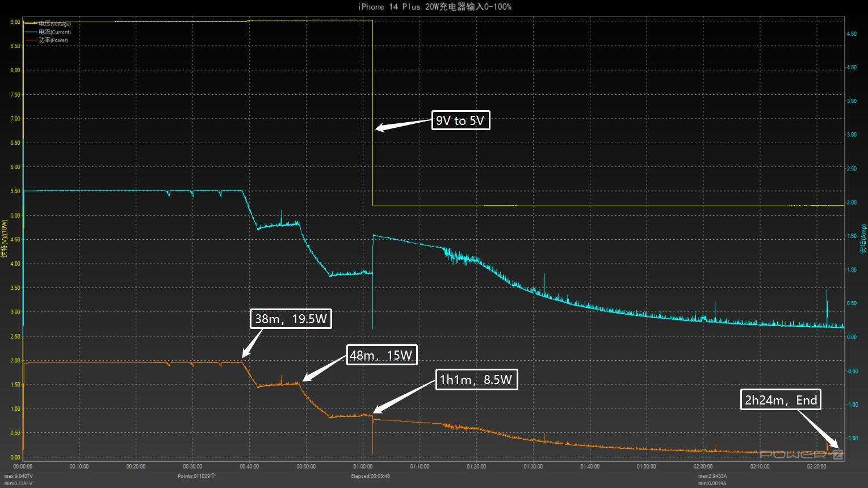
Task: Click the -1.50 tick on the ampere axis
Action: coord(852,438)
